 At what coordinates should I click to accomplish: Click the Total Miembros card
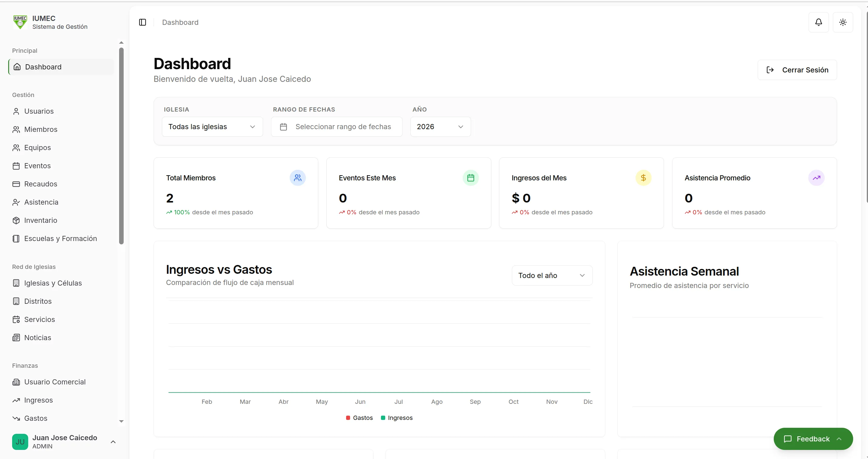236,193
